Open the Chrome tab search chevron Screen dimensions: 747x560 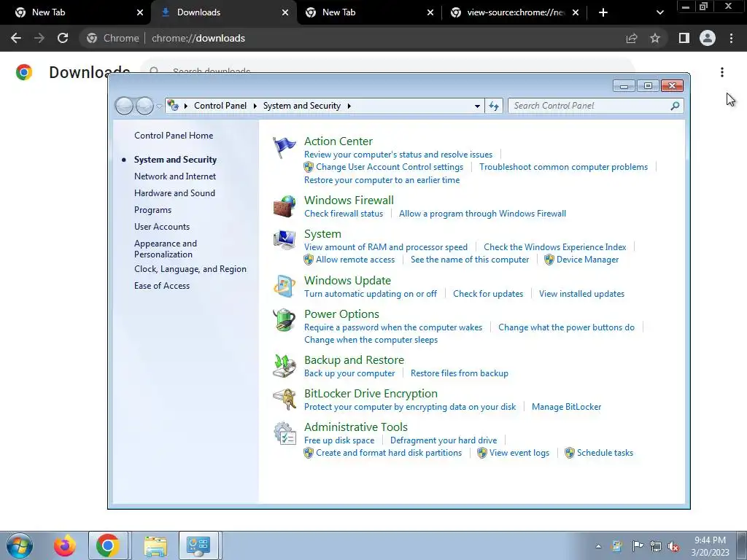pos(659,12)
